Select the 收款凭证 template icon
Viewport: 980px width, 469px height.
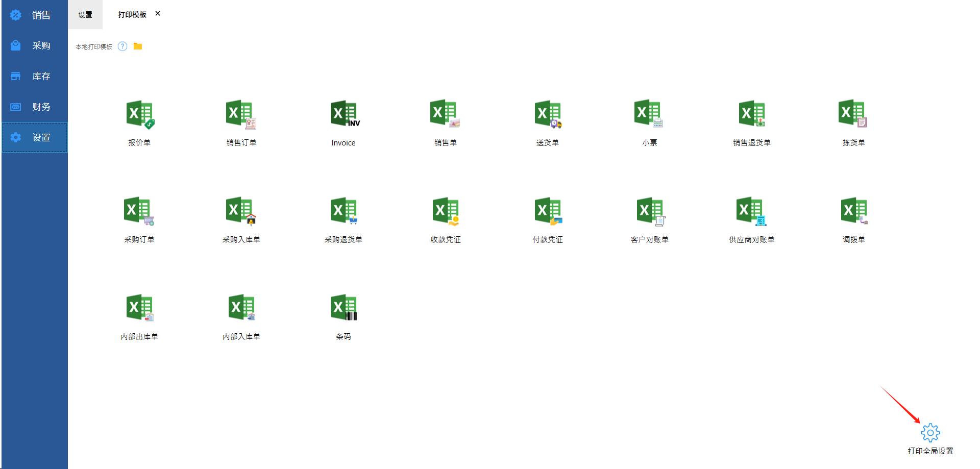[x=446, y=212]
